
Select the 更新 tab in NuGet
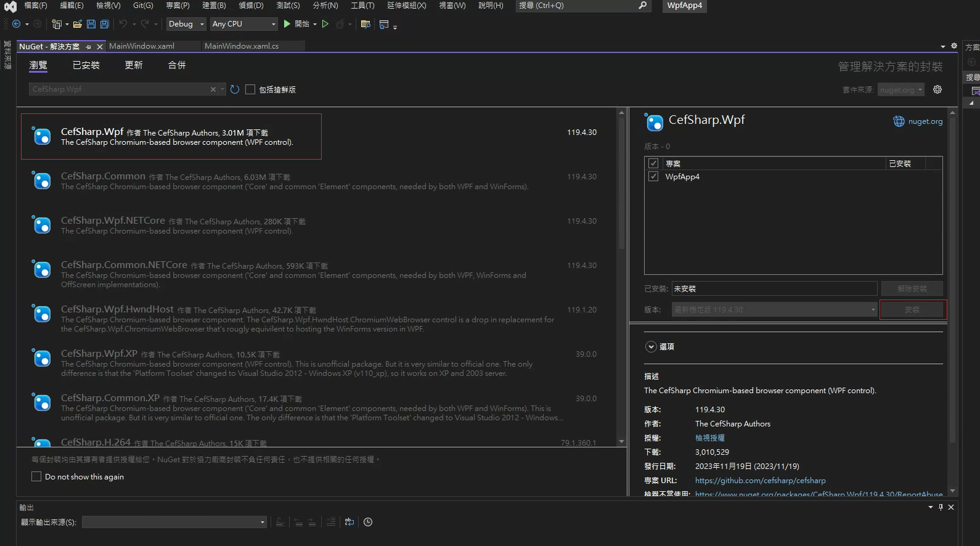pos(134,65)
